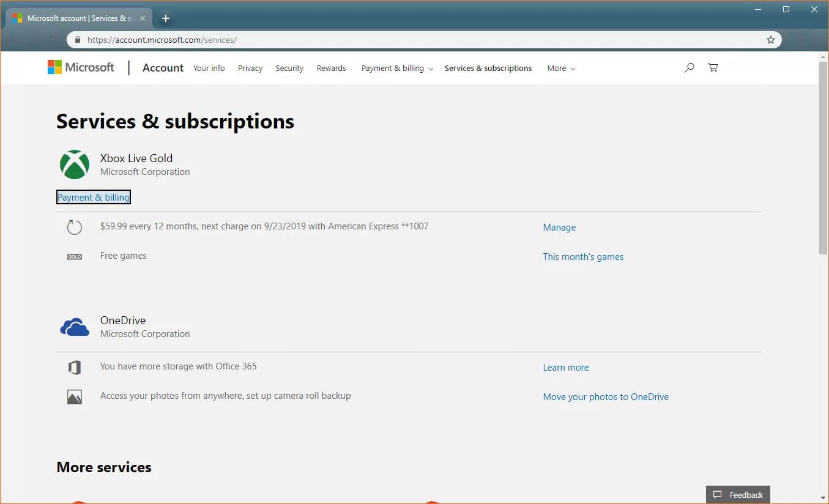Click the Free games text
The width and height of the screenshot is (829, 504).
pos(124,256)
